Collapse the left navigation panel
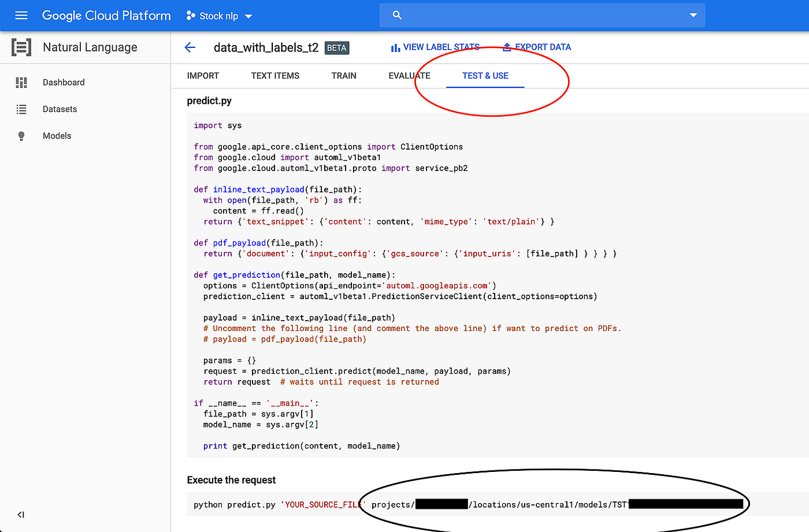Viewport: 809px width, 532px height. click(21, 515)
